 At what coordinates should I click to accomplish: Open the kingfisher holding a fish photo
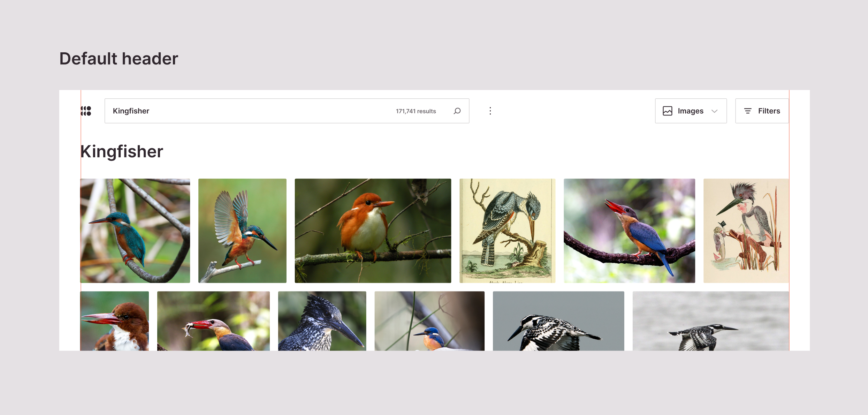213,321
